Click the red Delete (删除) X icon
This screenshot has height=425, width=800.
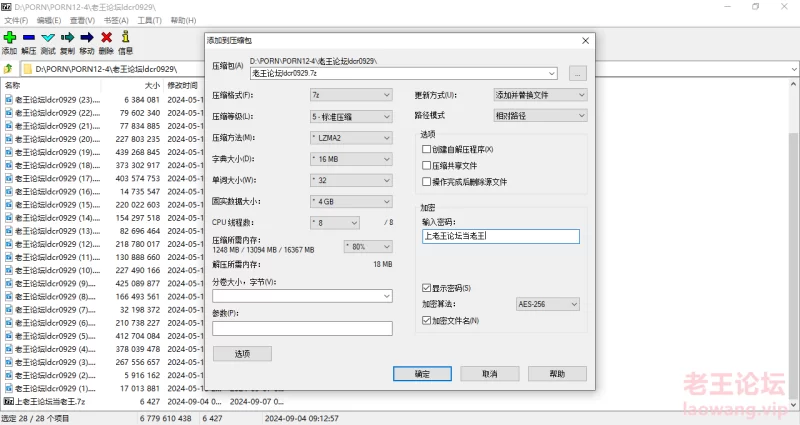(106, 37)
